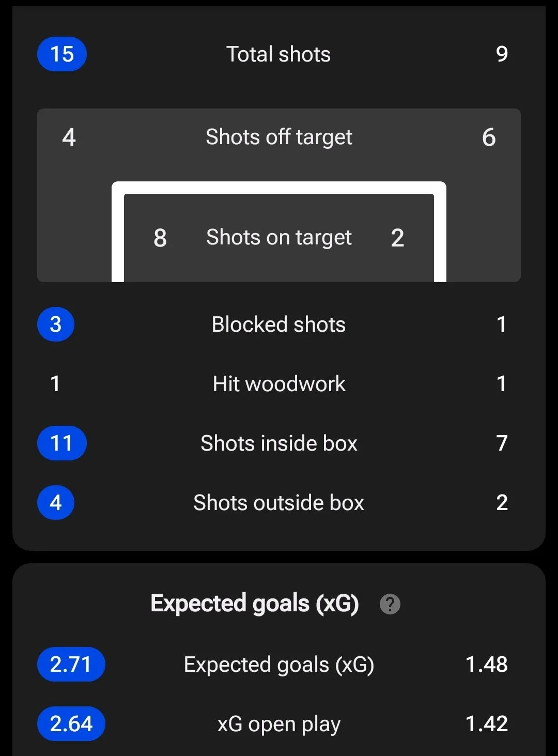Tap the home Shots on target value 8
558x756 pixels.
tap(160, 238)
